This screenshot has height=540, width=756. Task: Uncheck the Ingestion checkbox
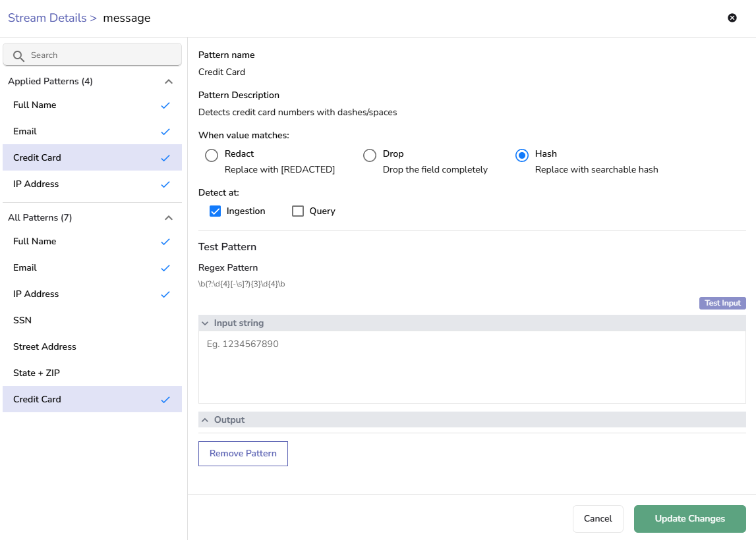click(x=215, y=211)
